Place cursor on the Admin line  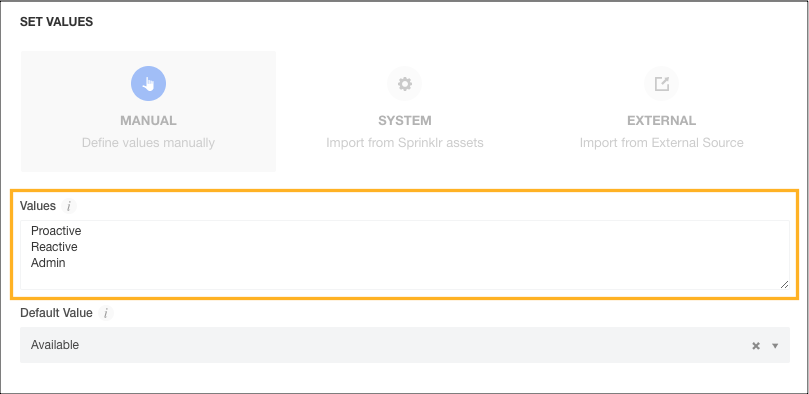pyautogui.click(x=48, y=263)
